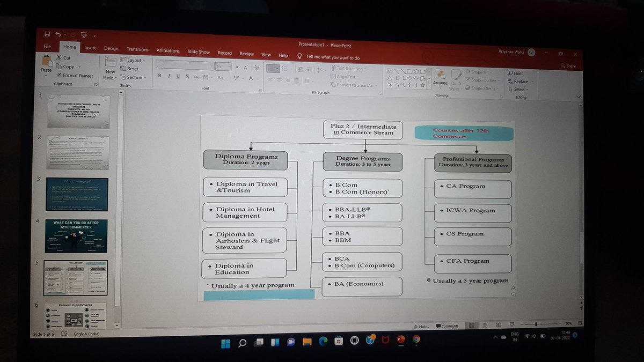Activate the Format Painter brush
The image size is (644, 362).
click(x=60, y=76)
